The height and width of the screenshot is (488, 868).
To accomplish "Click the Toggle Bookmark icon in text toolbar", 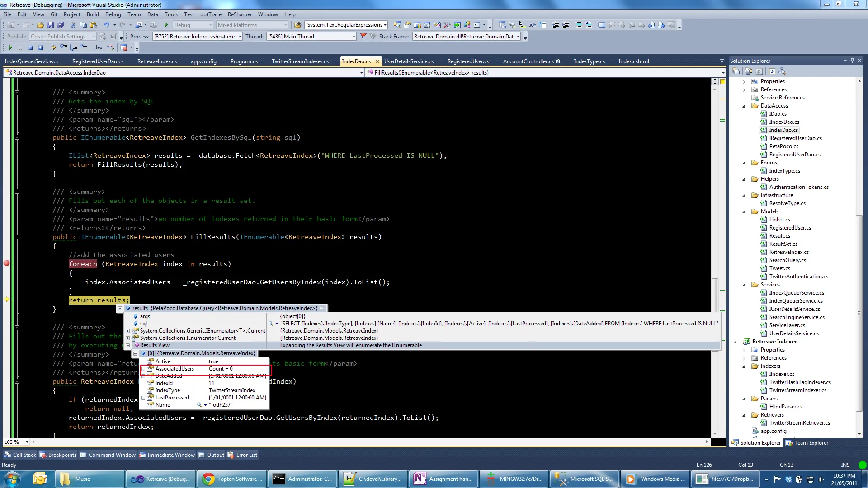I will click(601, 25).
